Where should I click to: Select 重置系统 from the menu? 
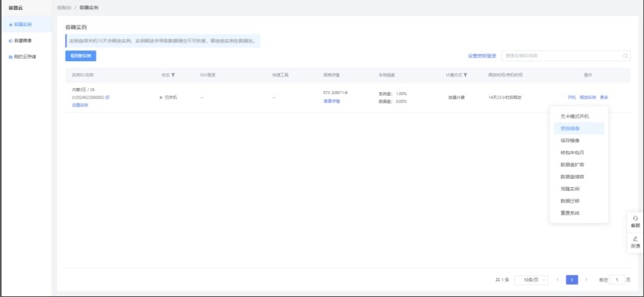point(579,213)
